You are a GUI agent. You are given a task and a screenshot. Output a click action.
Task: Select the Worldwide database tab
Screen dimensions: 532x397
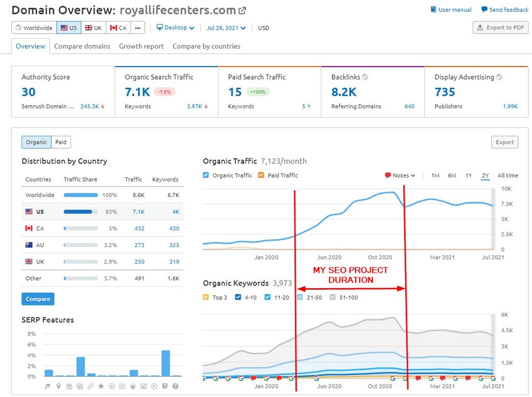click(x=34, y=28)
